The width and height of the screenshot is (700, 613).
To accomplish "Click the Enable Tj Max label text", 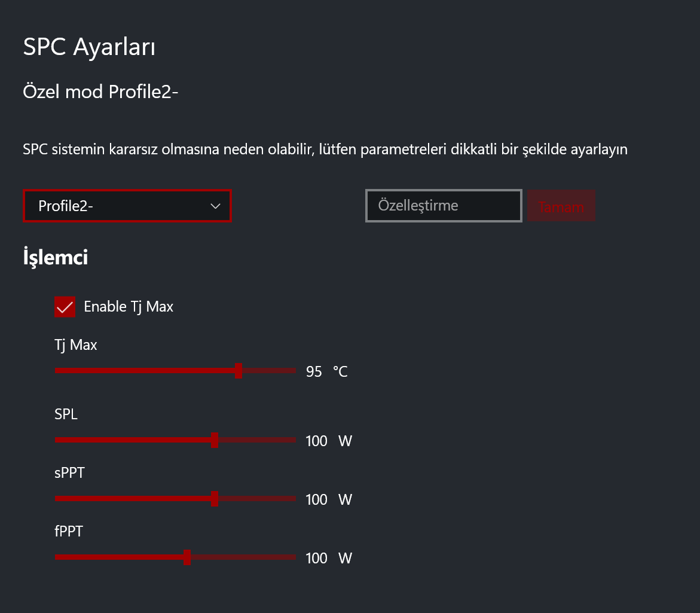I will pyautogui.click(x=128, y=307).
